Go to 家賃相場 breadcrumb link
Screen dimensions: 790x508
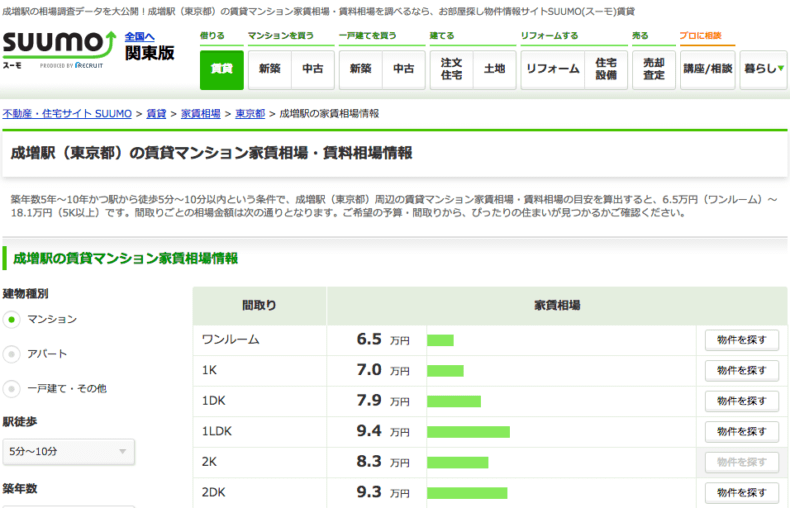(201, 114)
